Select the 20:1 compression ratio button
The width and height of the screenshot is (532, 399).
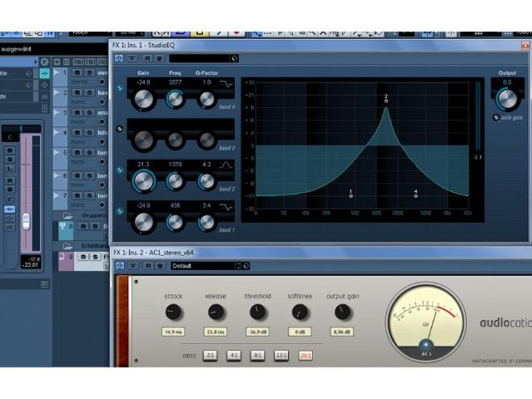[x=305, y=356]
